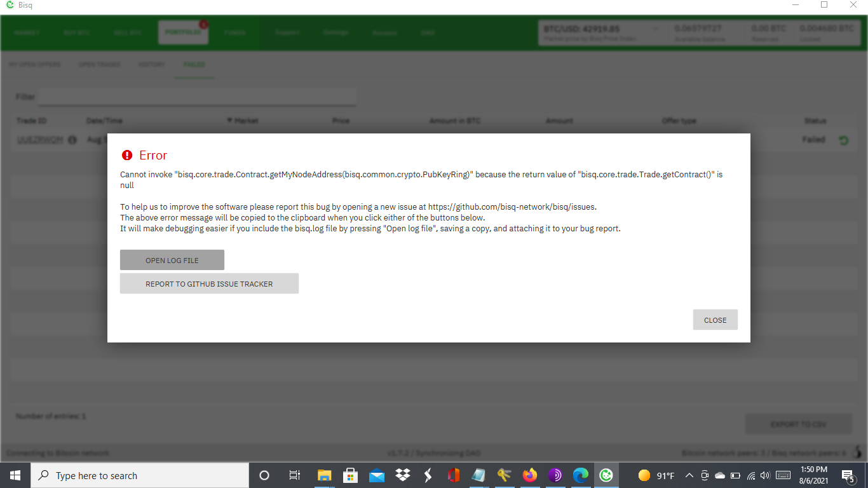Click REPORT TO GITHUB ISSUE TRACKER button
The height and width of the screenshot is (488, 868).
(209, 283)
